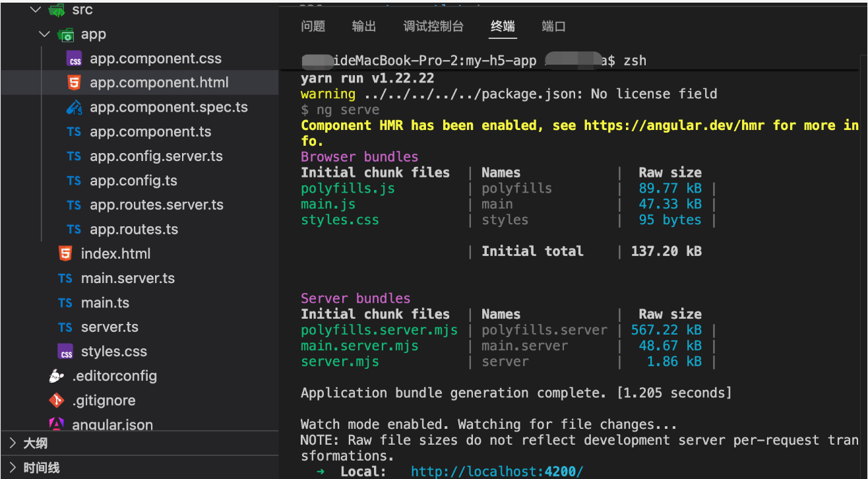Click the 'Server bundles' heading text
Viewport: 868px width, 479px height.
pos(356,298)
